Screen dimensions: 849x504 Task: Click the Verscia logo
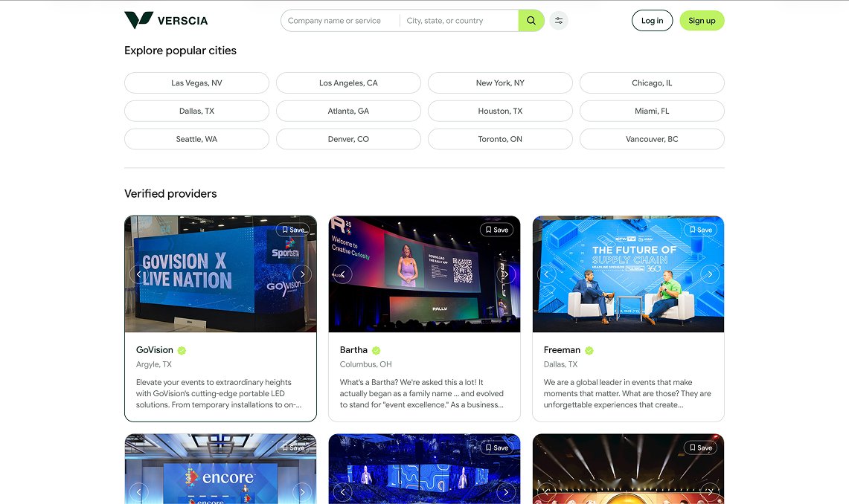pyautogui.click(x=166, y=20)
